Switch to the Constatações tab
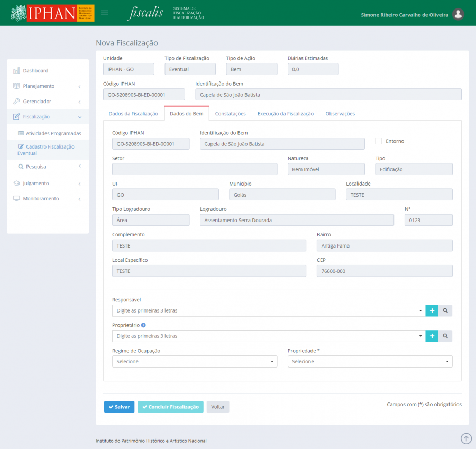The image size is (476, 449). [230, 114]
